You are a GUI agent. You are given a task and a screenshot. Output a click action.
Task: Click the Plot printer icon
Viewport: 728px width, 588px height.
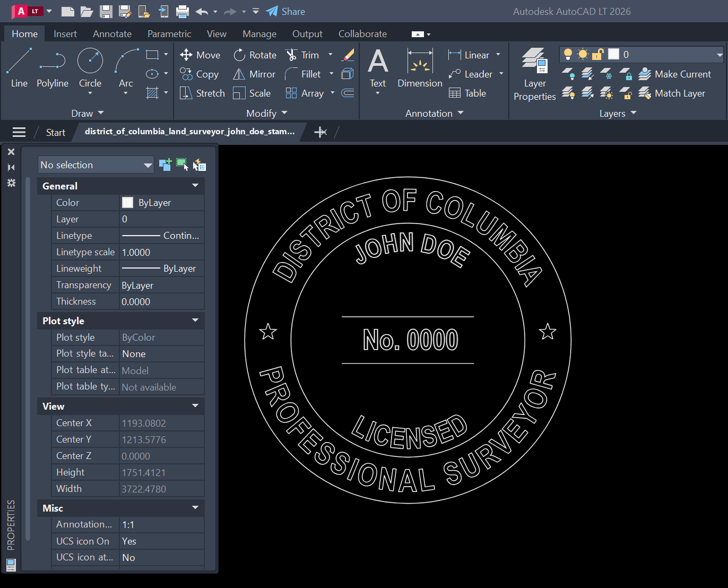coord(183,11)
